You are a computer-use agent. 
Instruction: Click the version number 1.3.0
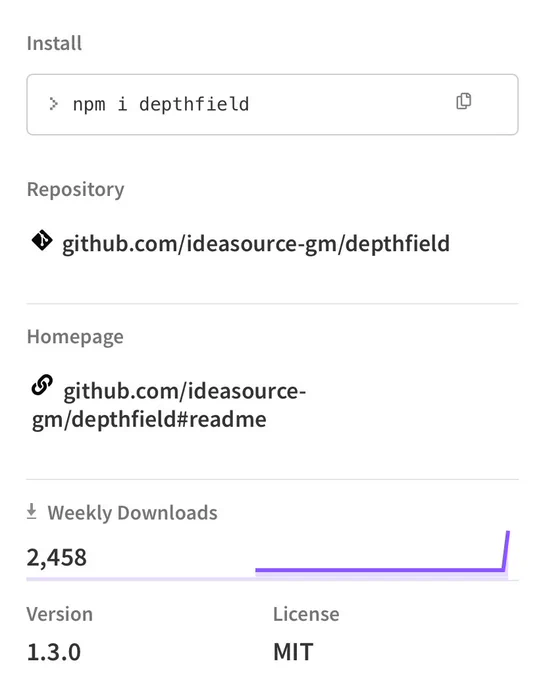54,652
